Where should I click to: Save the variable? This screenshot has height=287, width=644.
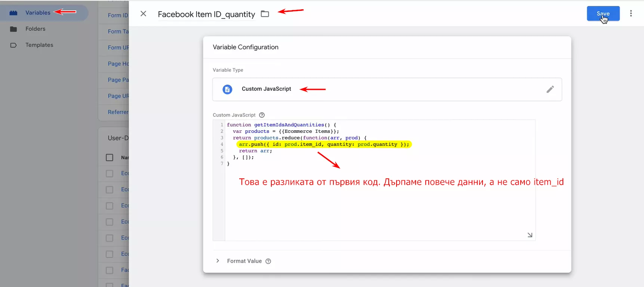click(x=603, y=13)
